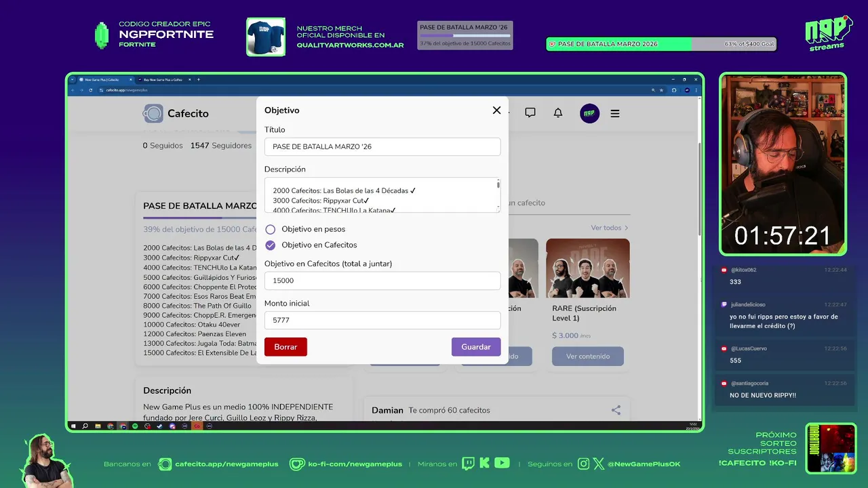Click the Monto inicial field showing 5777

click(x=382, y=320)
